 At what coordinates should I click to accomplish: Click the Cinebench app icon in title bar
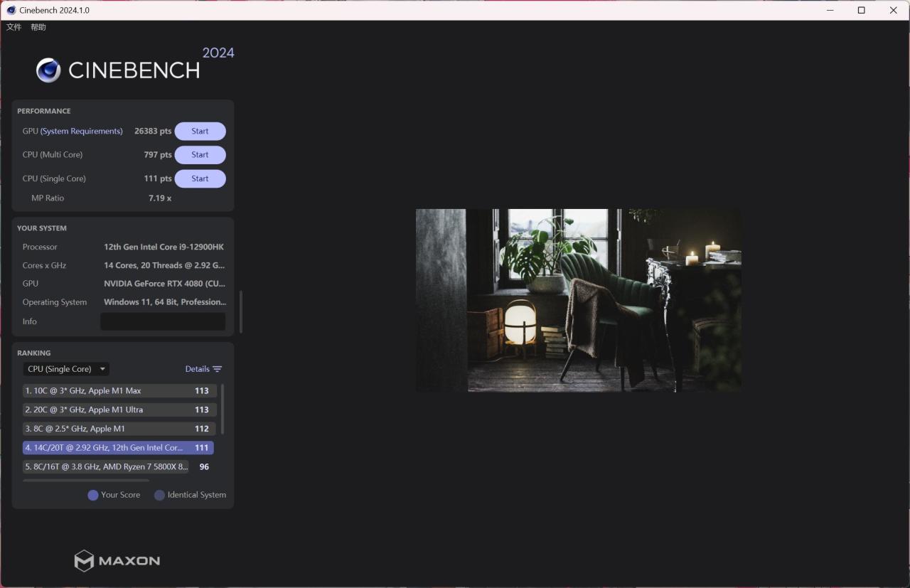pos(11,10)
